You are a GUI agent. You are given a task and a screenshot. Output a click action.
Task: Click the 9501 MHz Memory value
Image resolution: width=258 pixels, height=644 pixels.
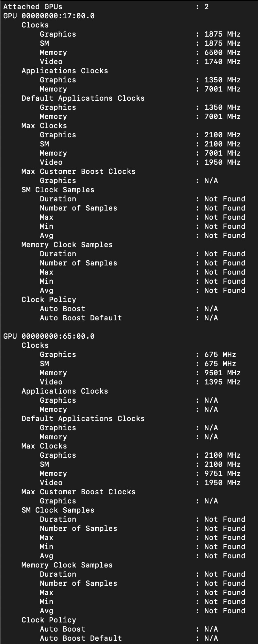pyautogui.click(x=222, y=373)
